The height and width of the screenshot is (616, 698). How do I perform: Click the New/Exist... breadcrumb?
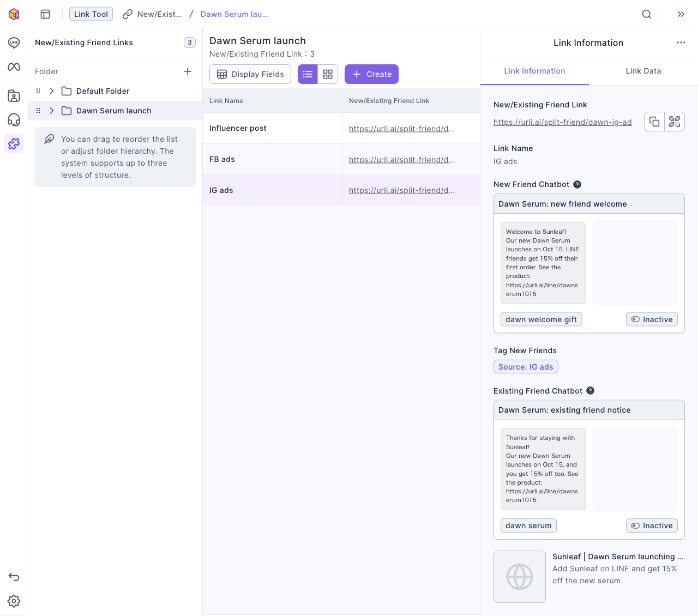(x=152, y=14)
